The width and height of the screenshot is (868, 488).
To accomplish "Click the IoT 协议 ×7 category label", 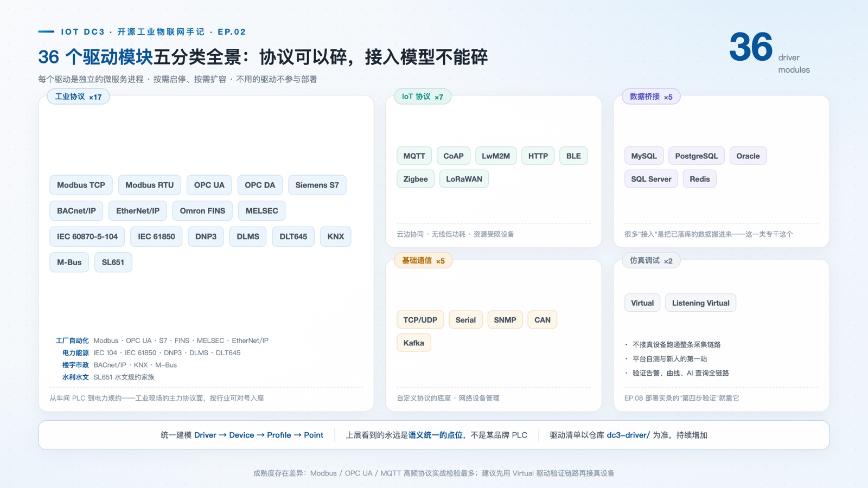I will [x=423, y=97].
